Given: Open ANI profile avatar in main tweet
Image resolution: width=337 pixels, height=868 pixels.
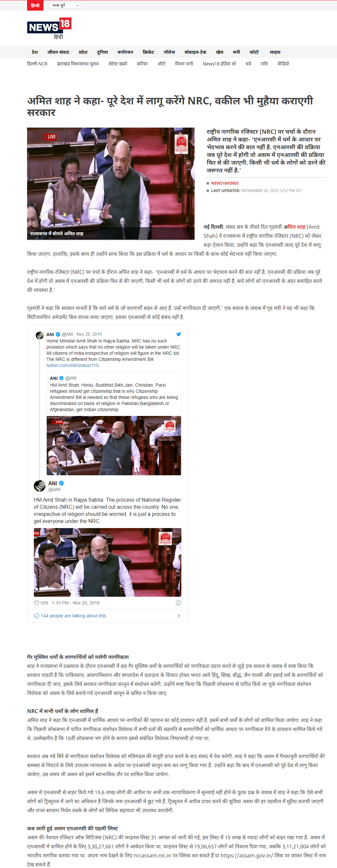Looking at the screenshot, I should coord(39,486).
